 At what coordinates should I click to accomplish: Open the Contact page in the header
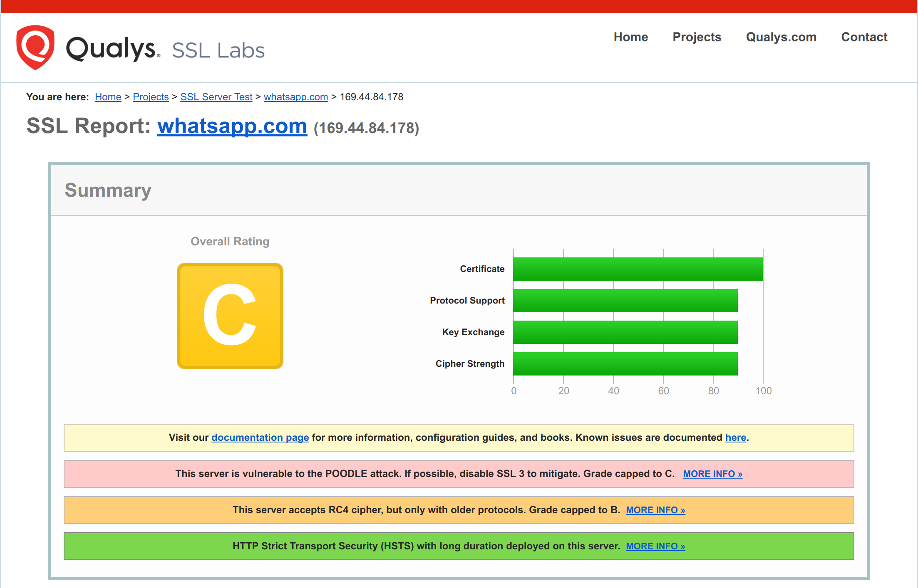pyautogui.click(x=864, y=37)
